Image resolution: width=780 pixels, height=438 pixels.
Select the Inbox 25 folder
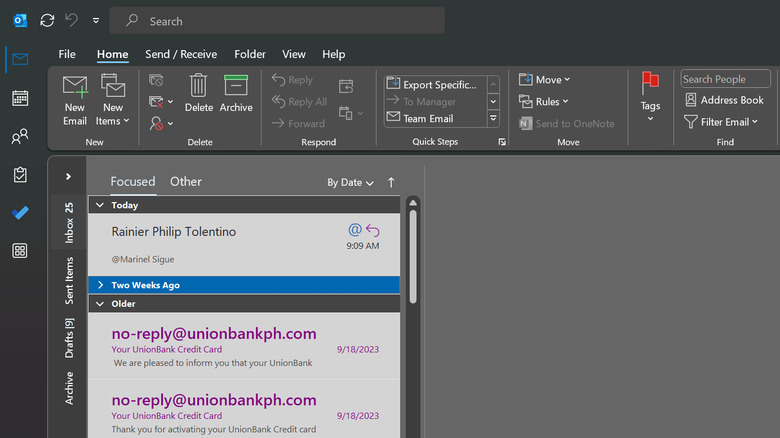tap(69, 222)
